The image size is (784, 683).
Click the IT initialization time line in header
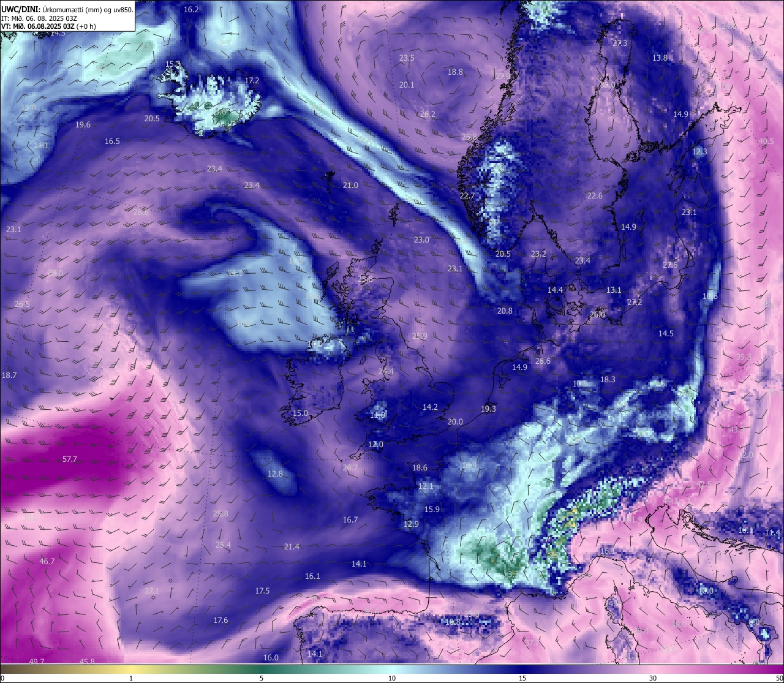pos(38,18)
